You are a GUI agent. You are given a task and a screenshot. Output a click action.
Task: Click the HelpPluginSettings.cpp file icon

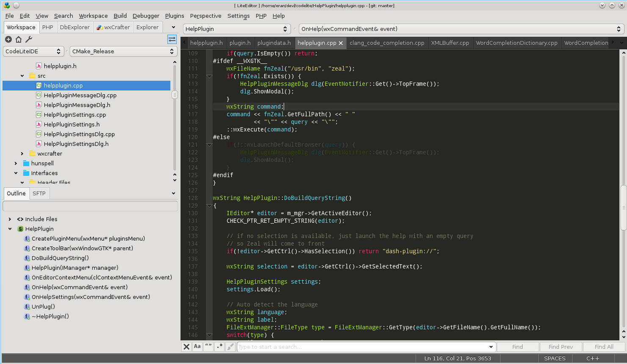39,115
